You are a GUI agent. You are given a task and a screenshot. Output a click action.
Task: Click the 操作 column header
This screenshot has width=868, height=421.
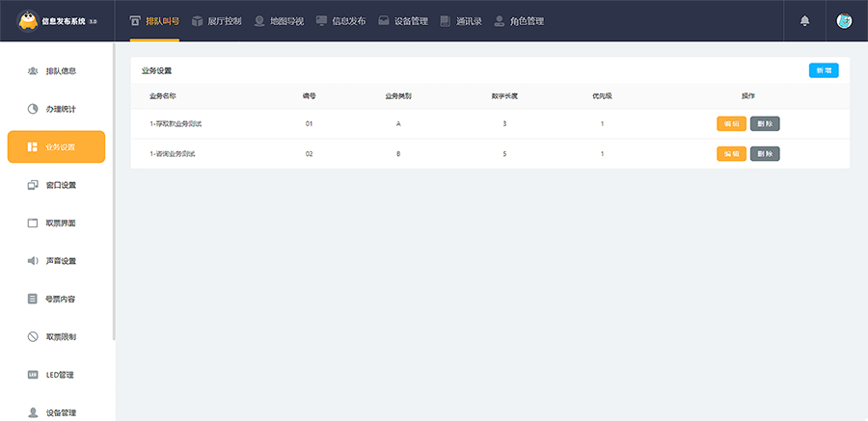tap(747, 95)
